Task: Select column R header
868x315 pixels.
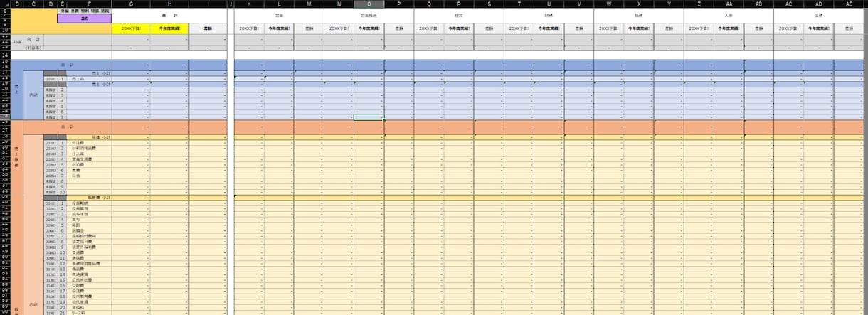Action: [x=459, y=4]
